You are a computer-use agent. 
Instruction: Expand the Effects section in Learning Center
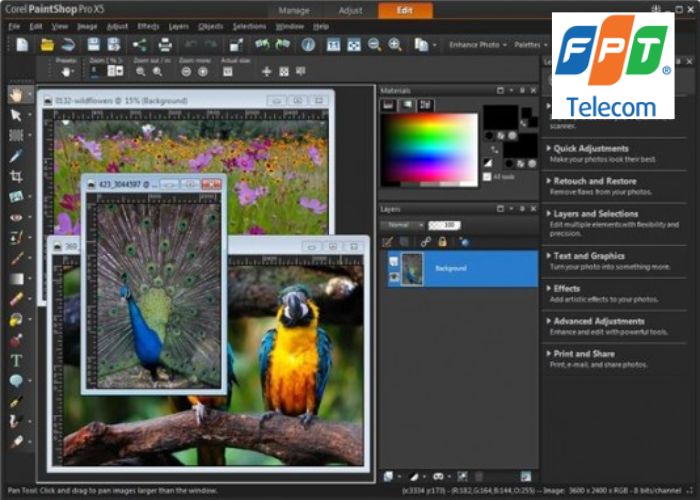tap(567, 288)
